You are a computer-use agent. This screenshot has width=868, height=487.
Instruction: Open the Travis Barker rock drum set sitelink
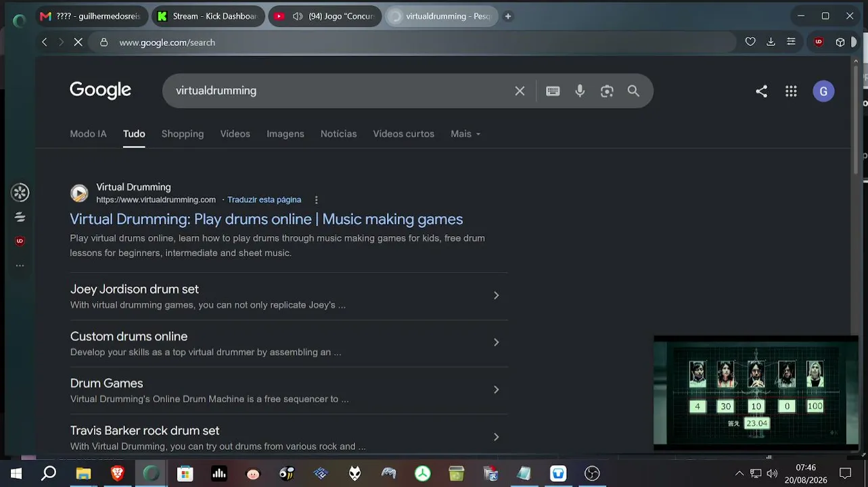click(145, 430)
